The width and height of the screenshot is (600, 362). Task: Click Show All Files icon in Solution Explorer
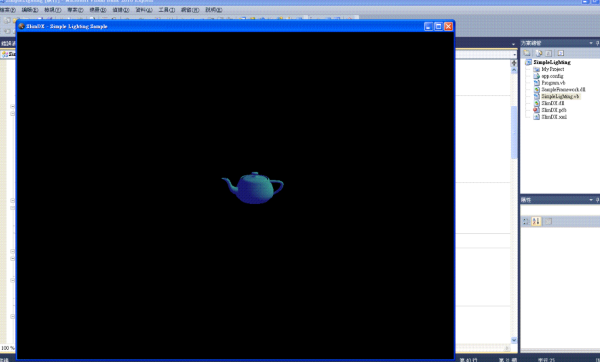tap(539, 53)
